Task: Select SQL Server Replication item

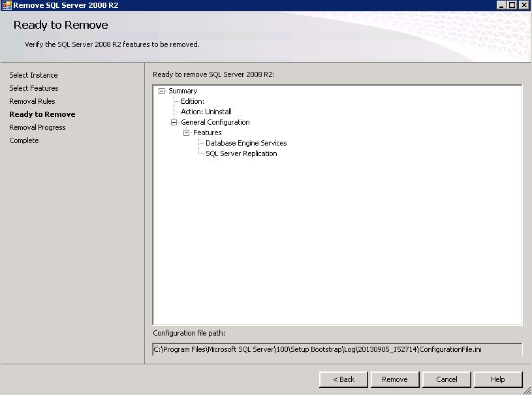Action: click(242, 153)
